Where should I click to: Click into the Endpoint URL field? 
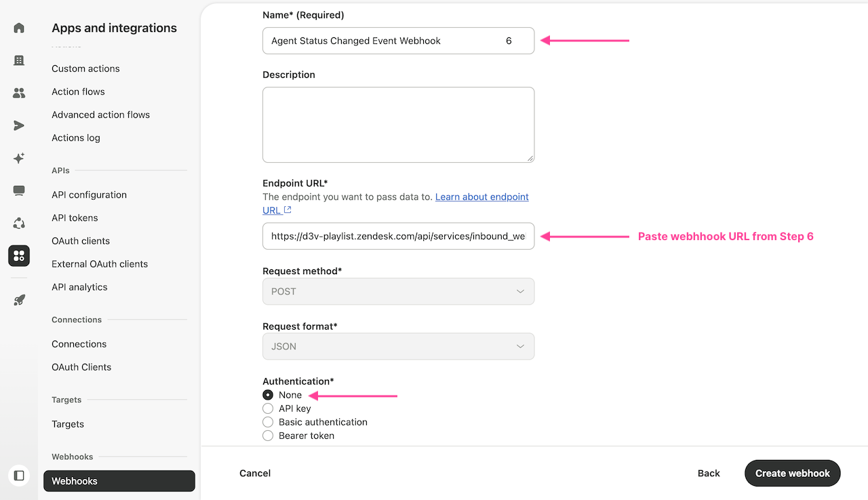tap(398, 236)
